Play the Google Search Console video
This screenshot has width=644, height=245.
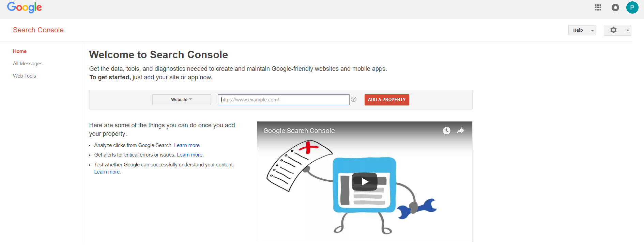click(x=365, y=182)
